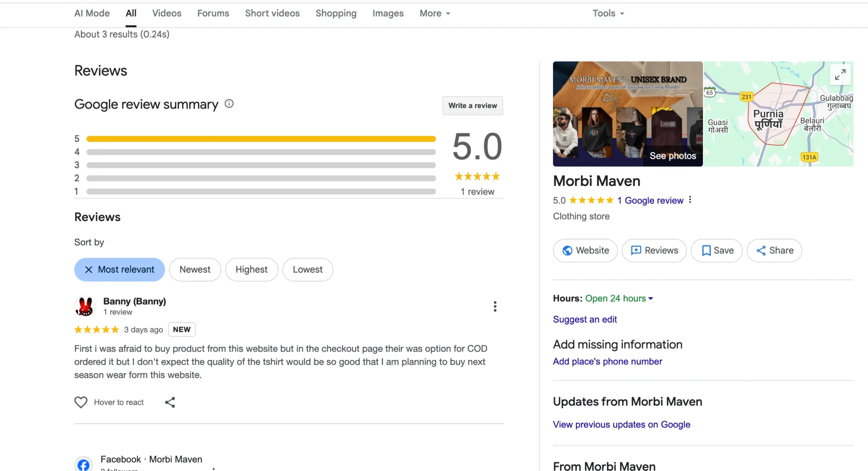Sort reviews by Newest
This screenshot has height=471, width=868.
[195, 269]
